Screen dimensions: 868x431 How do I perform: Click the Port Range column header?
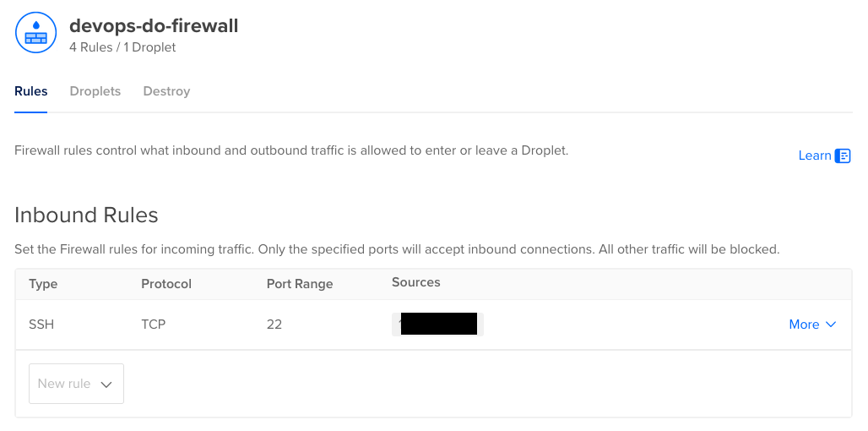coord(300,284)
